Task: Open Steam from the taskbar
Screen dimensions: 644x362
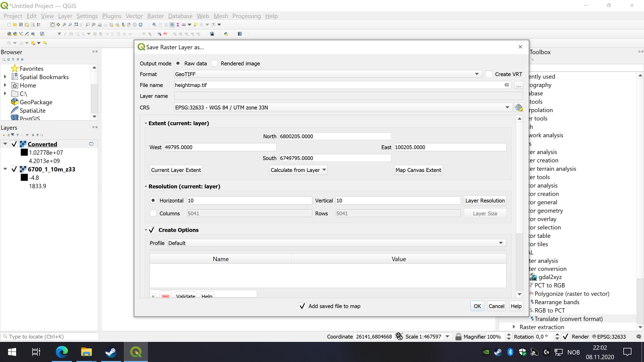Action: coord(111,352)
